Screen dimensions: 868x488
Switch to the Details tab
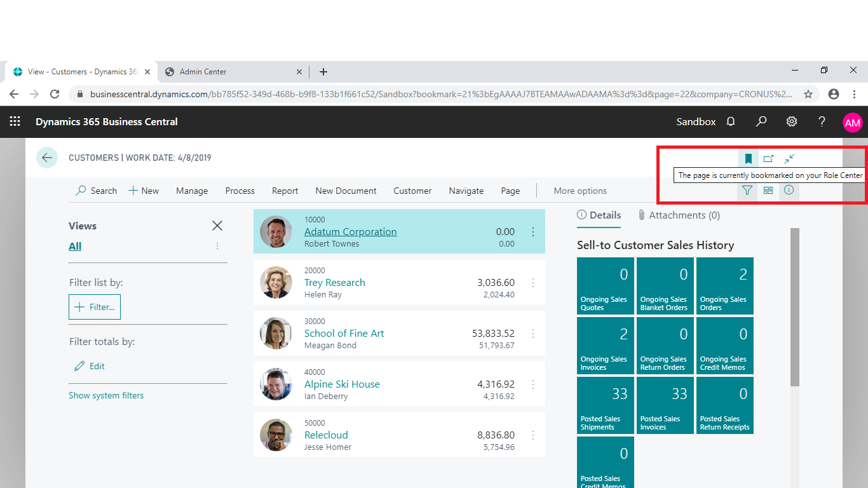599,215
